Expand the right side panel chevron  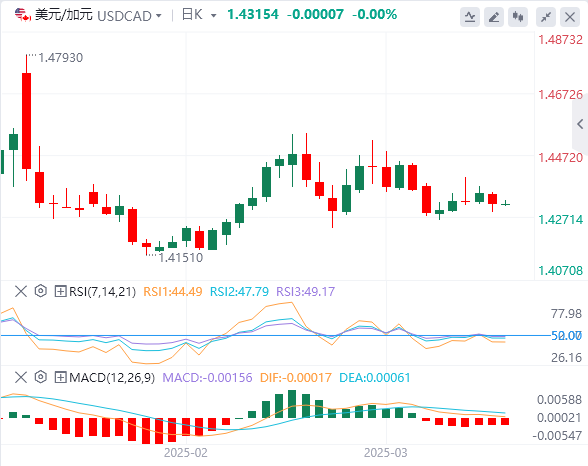coord(580,124)
